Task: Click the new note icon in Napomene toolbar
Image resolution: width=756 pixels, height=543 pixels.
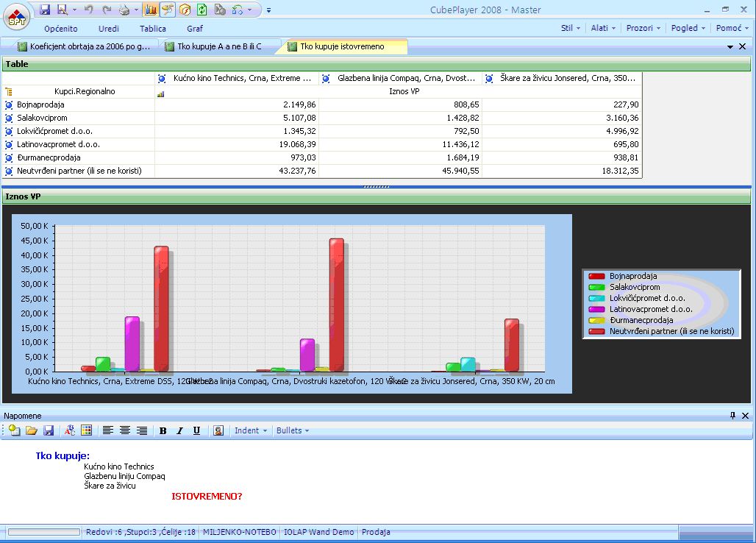Action: (15, 430)
